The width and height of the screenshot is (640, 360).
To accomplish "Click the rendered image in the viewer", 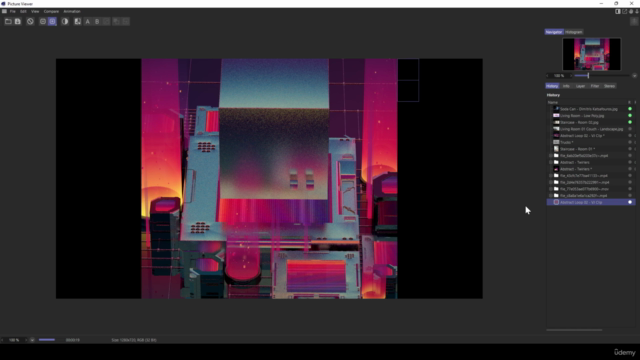I will (269, 178).
